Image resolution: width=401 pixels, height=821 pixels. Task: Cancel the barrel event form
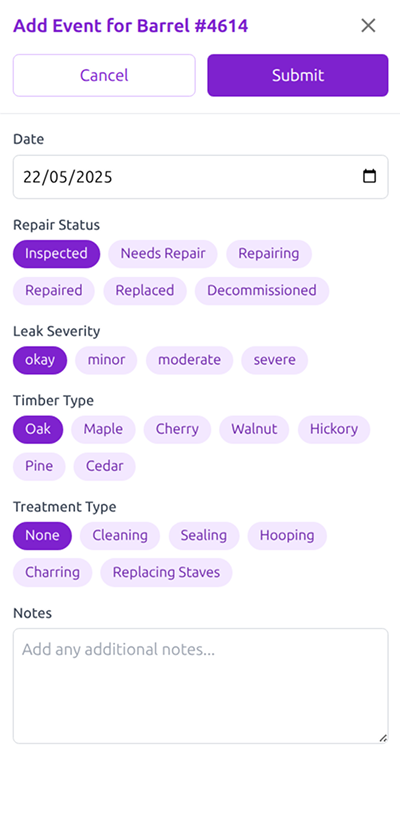click(x=104, y=75)
